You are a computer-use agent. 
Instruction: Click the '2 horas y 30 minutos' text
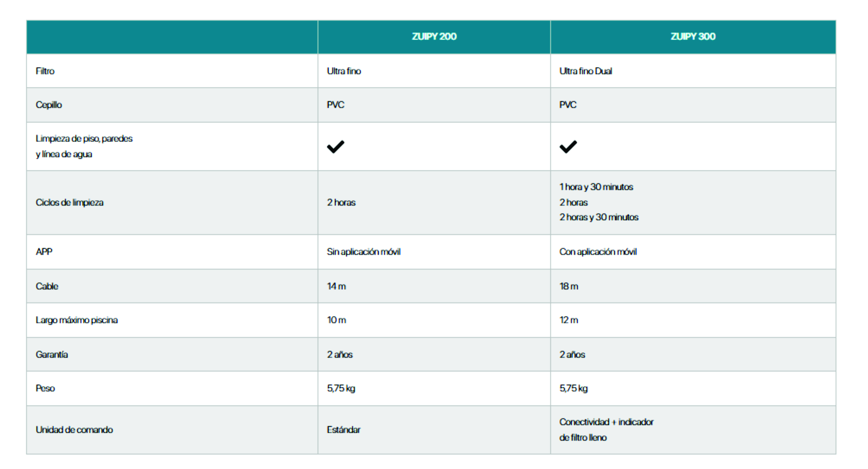[x=599, y=217]
